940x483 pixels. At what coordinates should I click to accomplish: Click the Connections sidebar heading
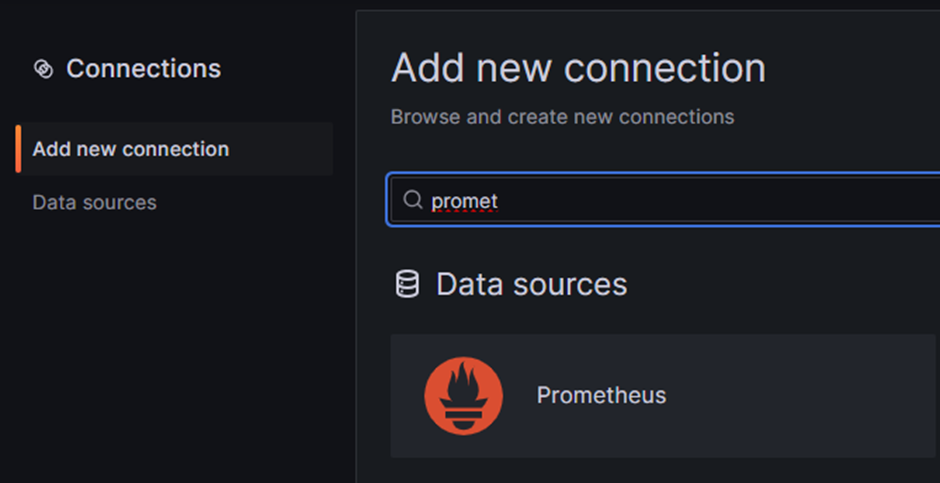pos(143,69)
